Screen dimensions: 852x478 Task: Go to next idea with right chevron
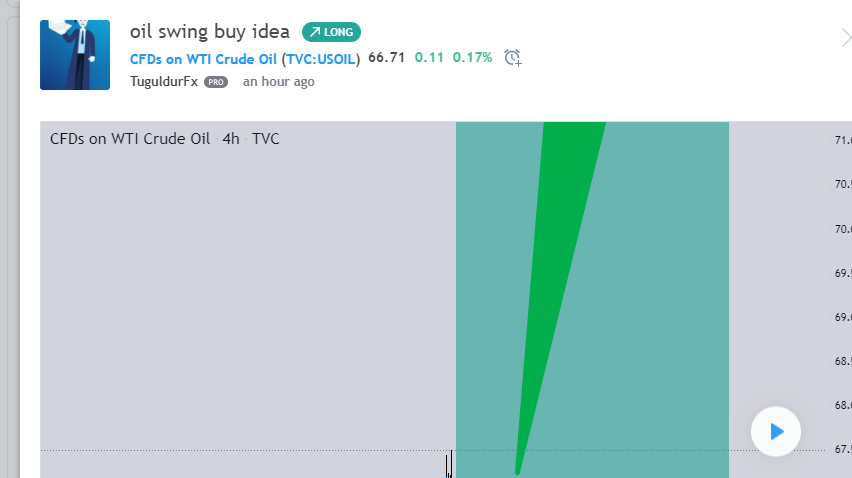pyautogui.click(x=846, y=38)
